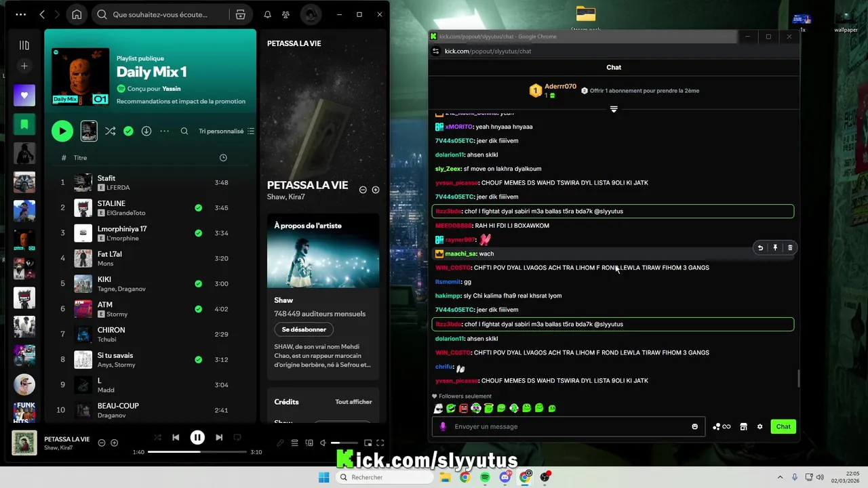Toggle repeat in bottom player bar
The height and width of the screenshot is (488, 868).
[237, 438]
